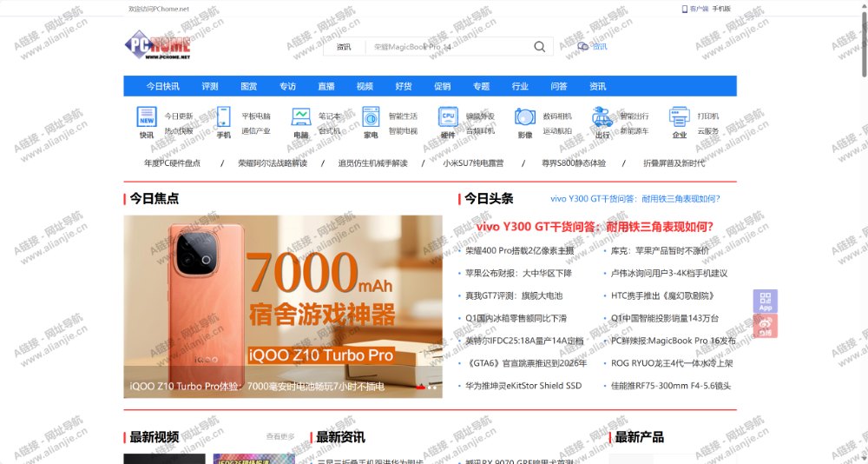Open 真我GT7评测：旗舰大电池 article
The height and width of the screenshot is (464, 868).
[x=514, y=296]
